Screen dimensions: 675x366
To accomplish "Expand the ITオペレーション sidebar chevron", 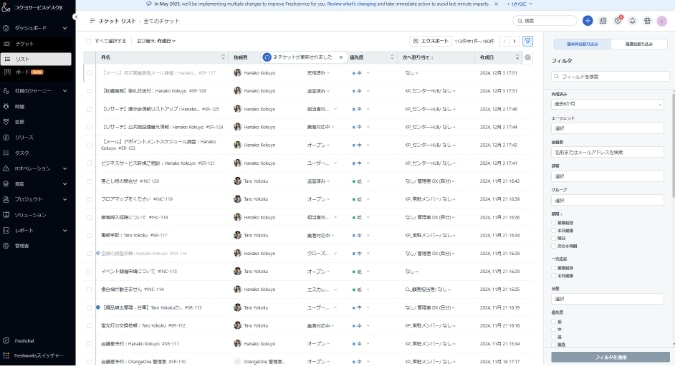I will coord(65,168).
